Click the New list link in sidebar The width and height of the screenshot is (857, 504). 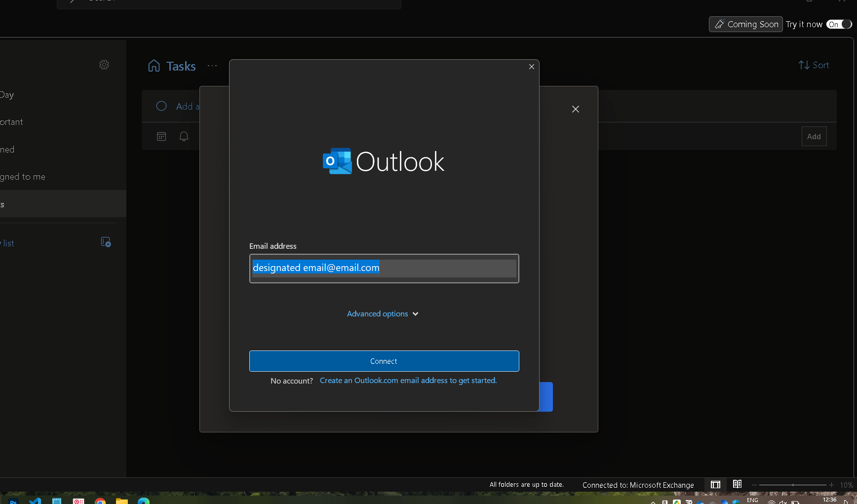tap(7, 243)
